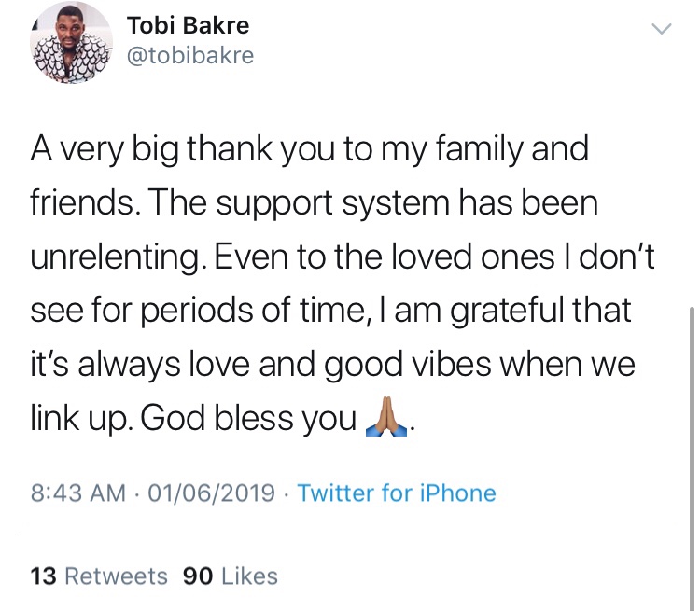This screenshot has width=700, height=611.
Task: View the 90 Likes list
Action: [x=231, y=576]
